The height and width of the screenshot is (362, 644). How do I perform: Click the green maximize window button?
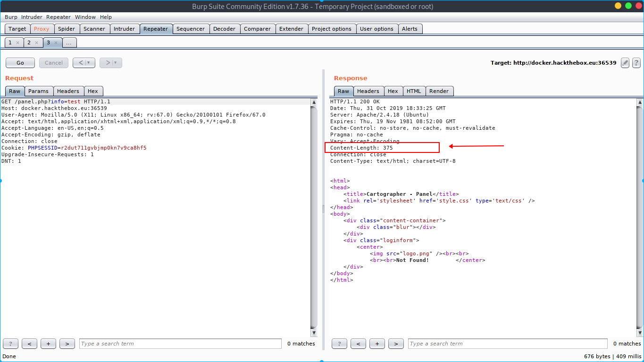628,6
